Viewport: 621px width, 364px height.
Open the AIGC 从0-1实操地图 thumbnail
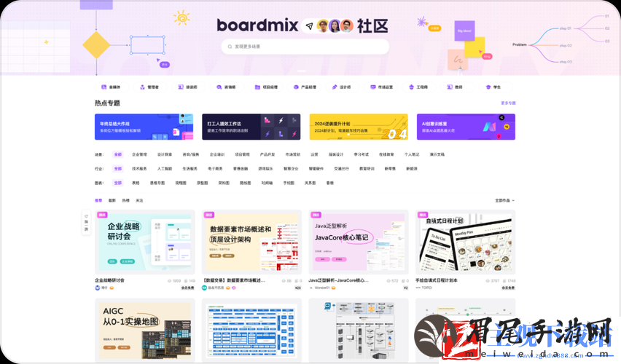pos(144,331)
